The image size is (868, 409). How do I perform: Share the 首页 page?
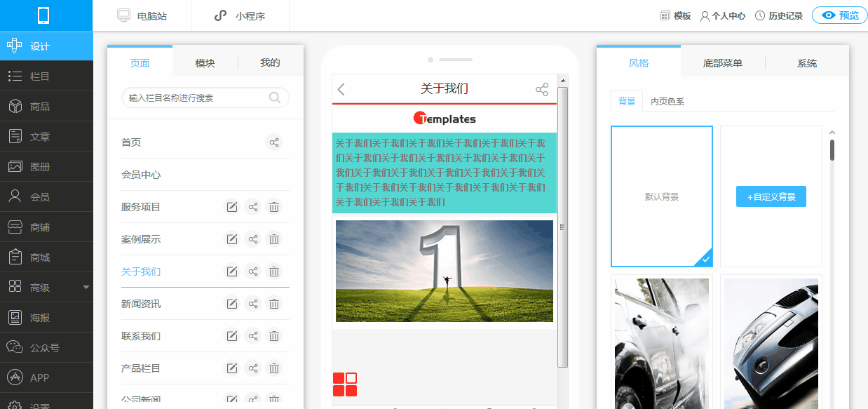[x=274, y=142]
